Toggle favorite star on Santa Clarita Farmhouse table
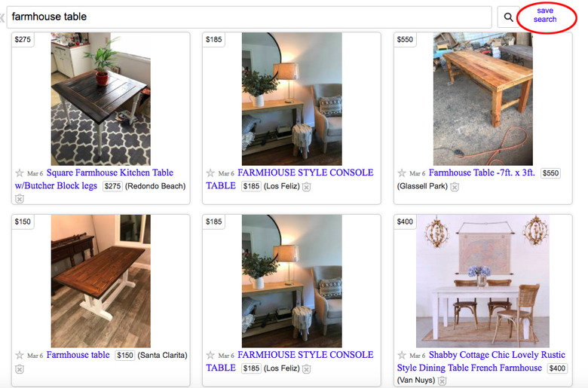The image size is (588, 388). (20, 355)
